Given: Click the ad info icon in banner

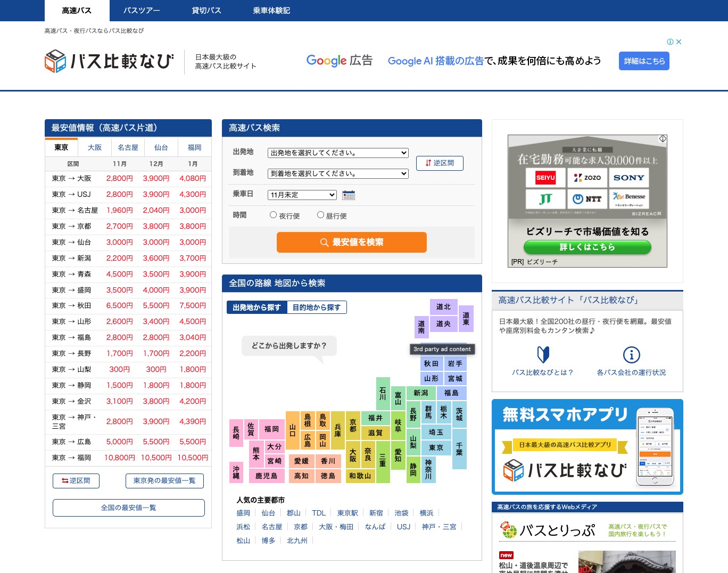Looking at the screenshot, I should coord(670,41).
